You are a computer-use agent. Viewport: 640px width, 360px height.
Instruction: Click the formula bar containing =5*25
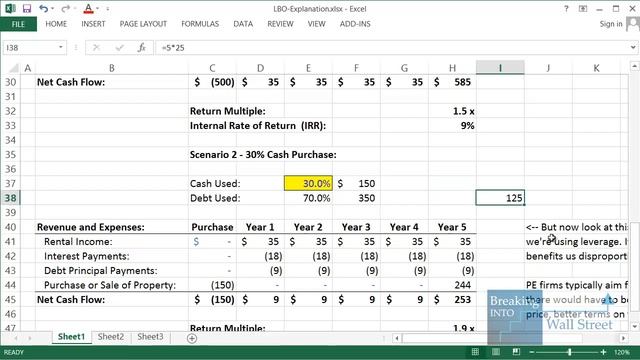point(392,48)
